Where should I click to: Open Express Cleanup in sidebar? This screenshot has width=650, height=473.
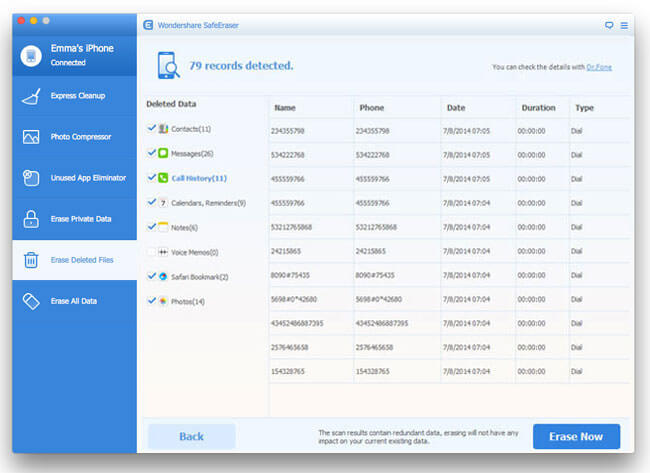point(75,96)
